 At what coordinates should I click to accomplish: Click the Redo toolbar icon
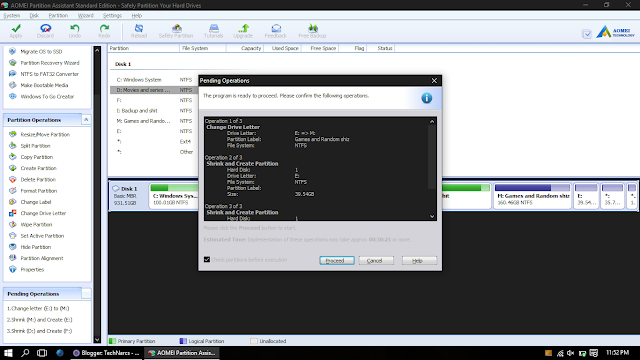[104, 31]
